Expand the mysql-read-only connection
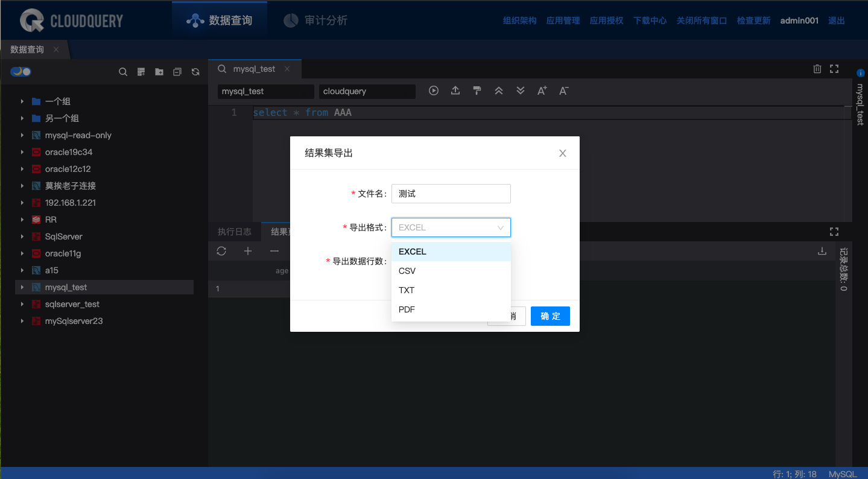868x479 pixels. [22, 135]
